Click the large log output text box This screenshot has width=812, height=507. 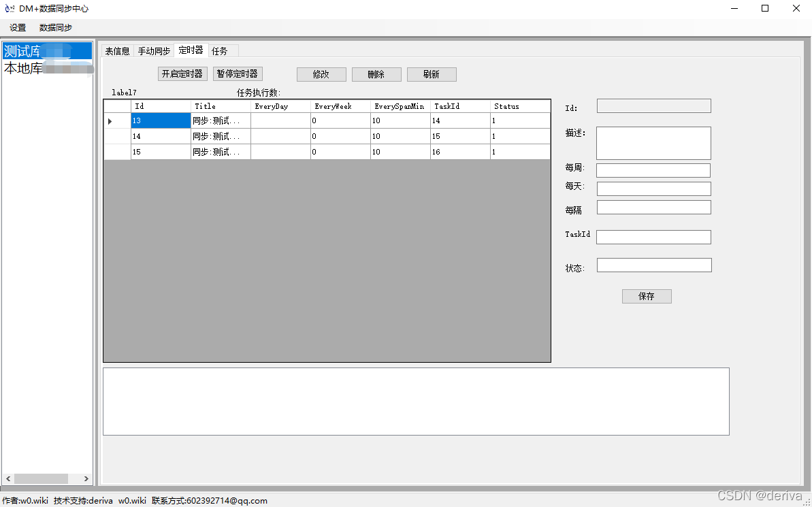pyautogui.click(x=416, y=402)
